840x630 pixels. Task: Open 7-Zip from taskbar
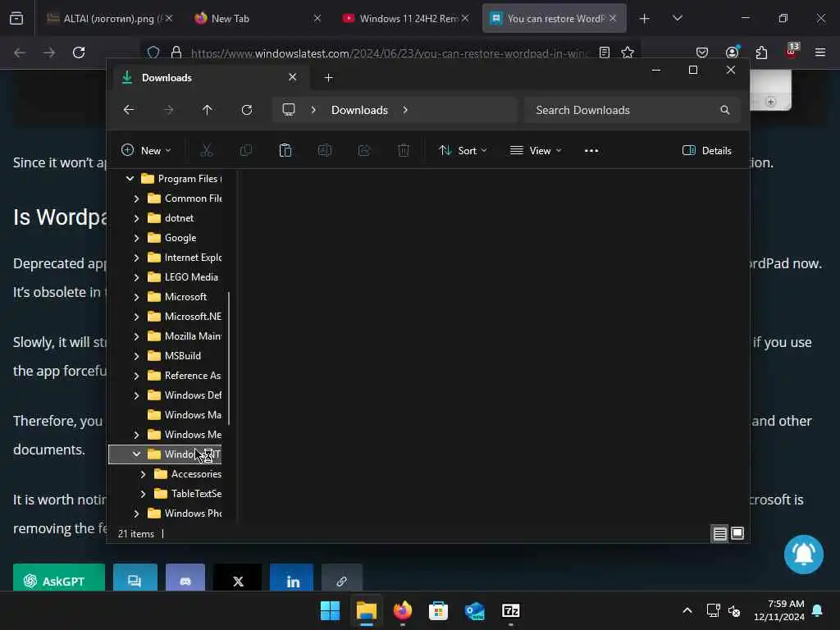click(510, 610)
